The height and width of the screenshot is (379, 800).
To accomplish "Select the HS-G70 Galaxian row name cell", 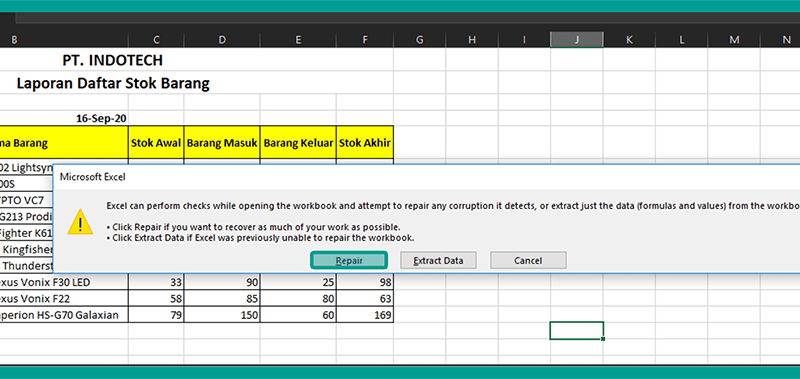I will tap(64, 315).
